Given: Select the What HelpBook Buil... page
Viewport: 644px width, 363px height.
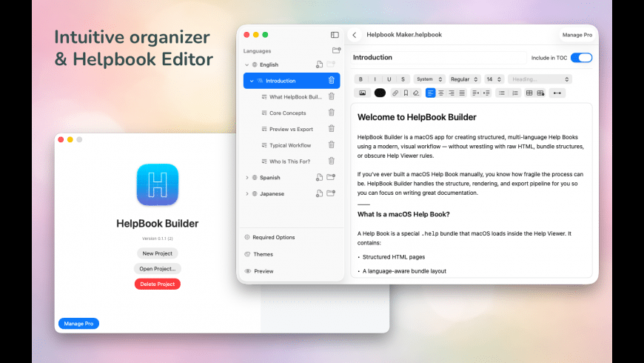Looking at the screenshot, I should pos(292,97).
